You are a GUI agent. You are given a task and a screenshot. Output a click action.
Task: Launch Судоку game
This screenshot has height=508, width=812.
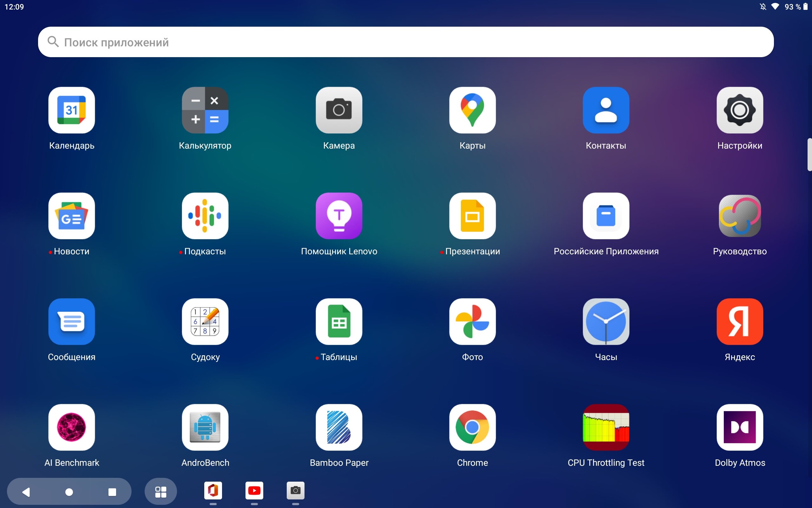(x=205, y=322)
